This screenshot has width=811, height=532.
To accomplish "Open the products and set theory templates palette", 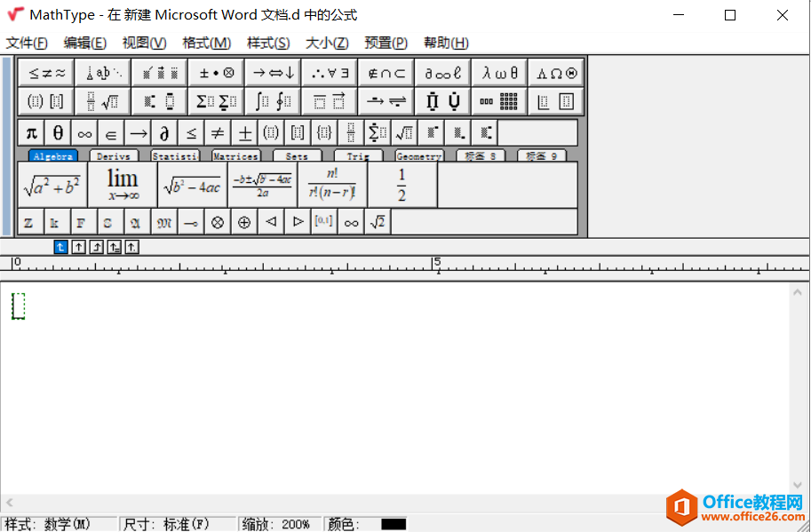I will 443,101.
